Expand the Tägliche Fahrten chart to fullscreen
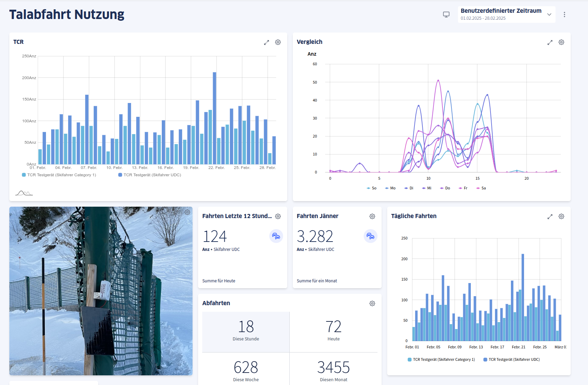The height and width of the screenshot is (385, 588). 550,216
